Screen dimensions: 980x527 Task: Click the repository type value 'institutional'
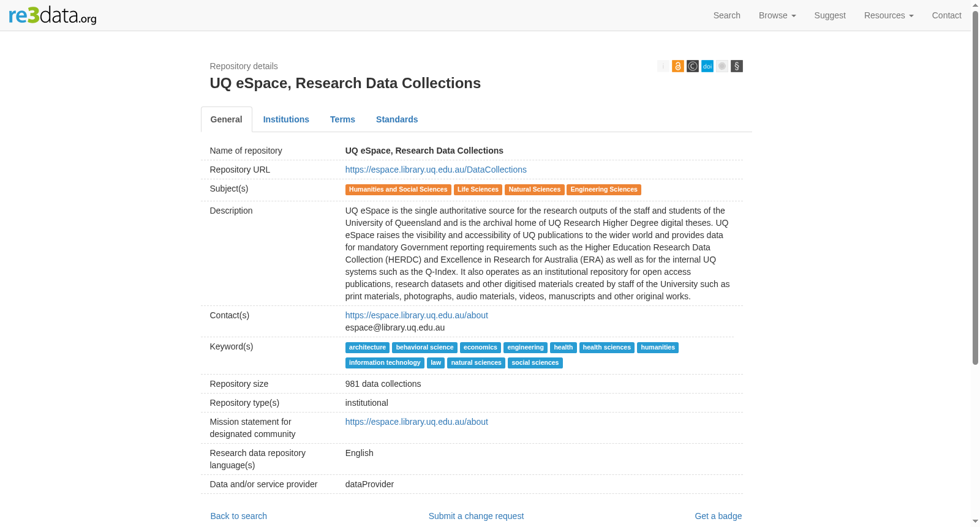click(367, 403)
